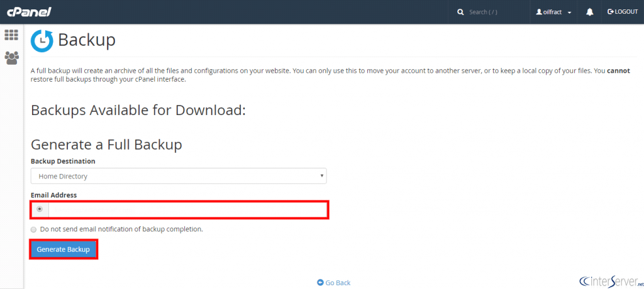Screen dimensions: 644x289
Task: Select the Email Address radio button
Action: click(x=40, y=209)
